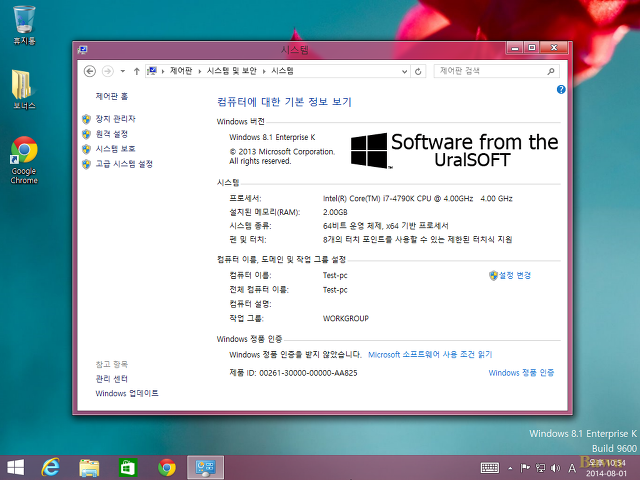
Task: Open 시스템 보호 link
Action: pyautogui.click(x=116, y=149)
